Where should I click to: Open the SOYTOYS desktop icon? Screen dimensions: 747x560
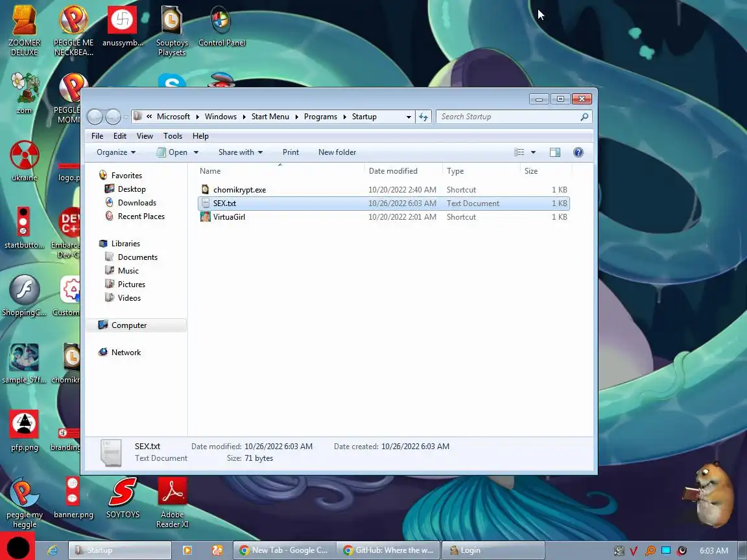click(x=123, y=498)
